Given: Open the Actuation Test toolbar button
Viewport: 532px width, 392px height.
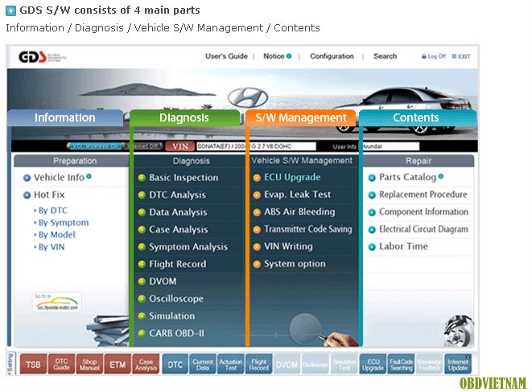Looking at the screenshot, I should click(x=231, y=365).
